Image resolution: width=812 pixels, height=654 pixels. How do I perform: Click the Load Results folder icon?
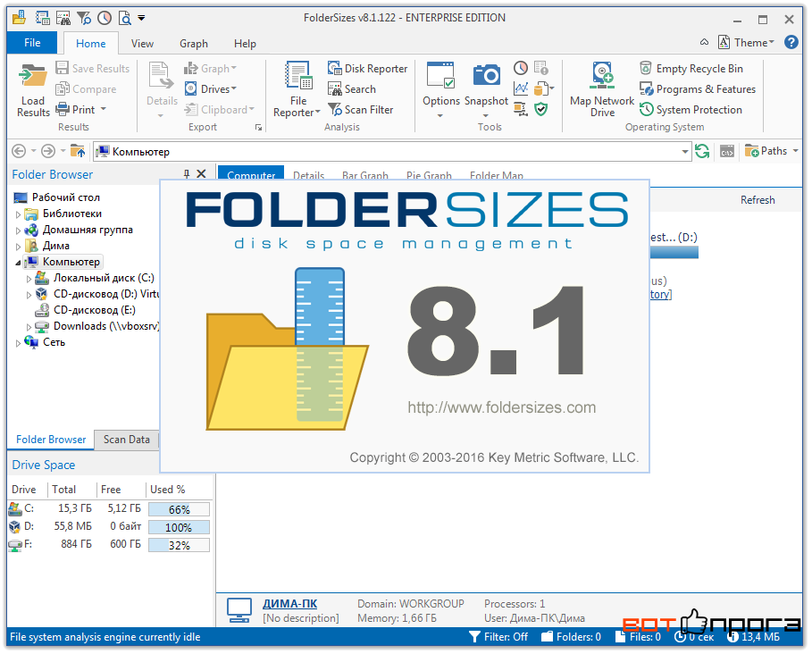click(x=33, y=76)
